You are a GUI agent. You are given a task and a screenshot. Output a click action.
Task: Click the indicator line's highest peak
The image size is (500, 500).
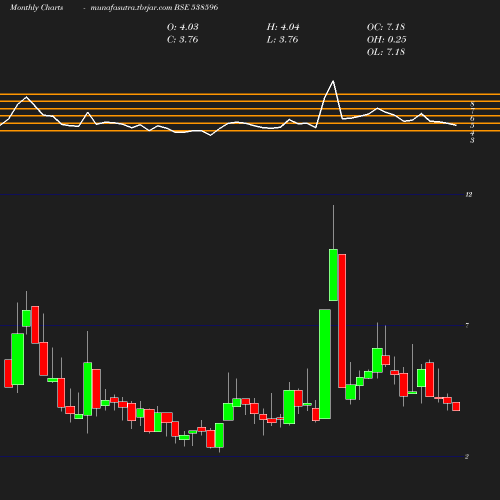(333, 81)
